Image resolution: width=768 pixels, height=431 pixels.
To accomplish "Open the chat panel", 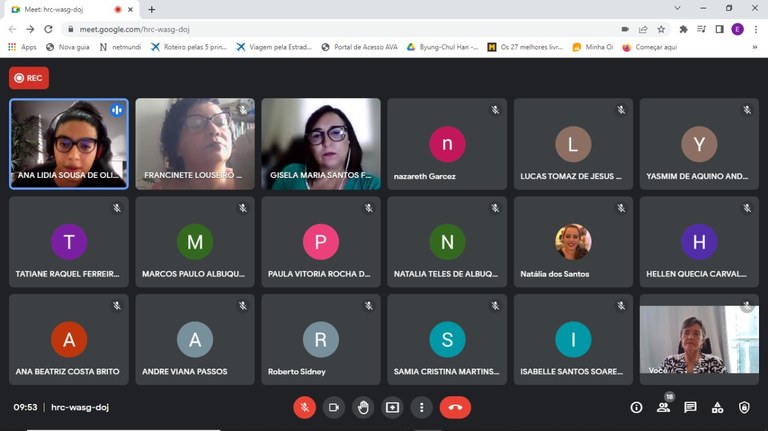I will [x=690, y=407].
